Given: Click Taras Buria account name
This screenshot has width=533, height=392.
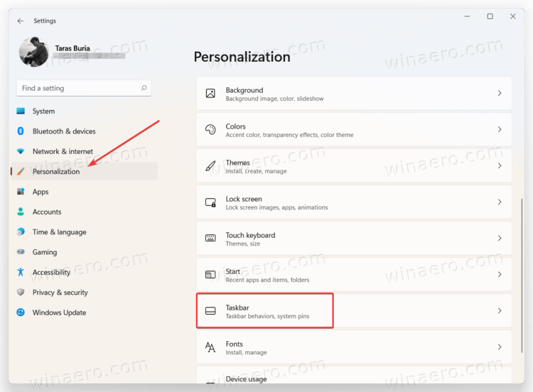Looking at the screenshot, I should click(72, 48).
